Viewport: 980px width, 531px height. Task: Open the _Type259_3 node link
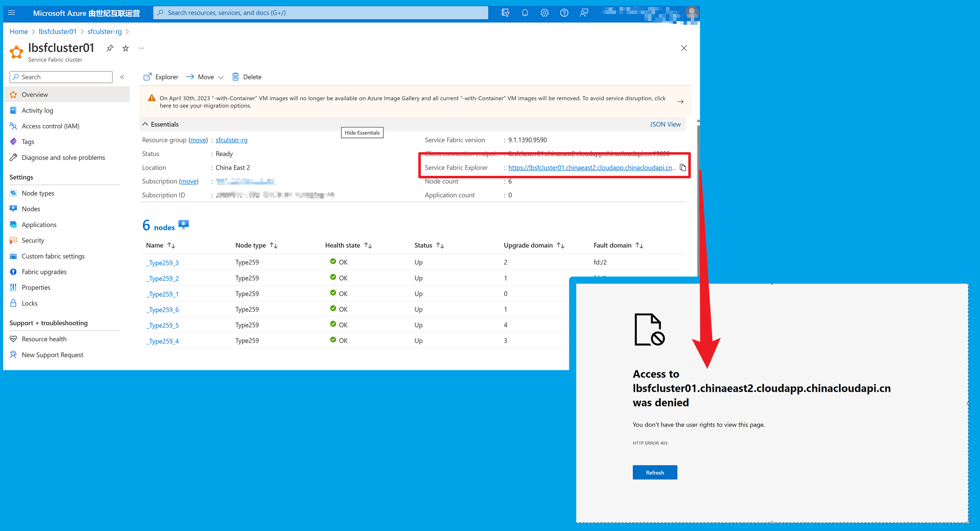click(162, 263)
